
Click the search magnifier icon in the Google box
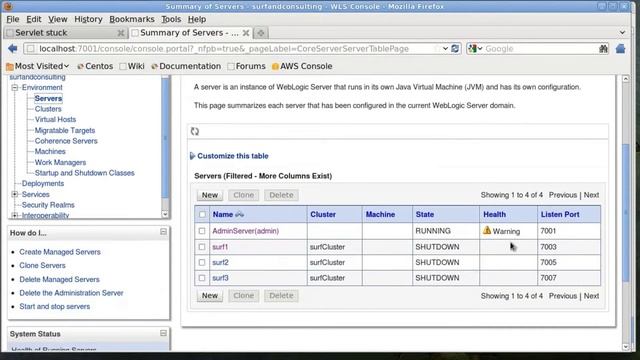(603, 49)
